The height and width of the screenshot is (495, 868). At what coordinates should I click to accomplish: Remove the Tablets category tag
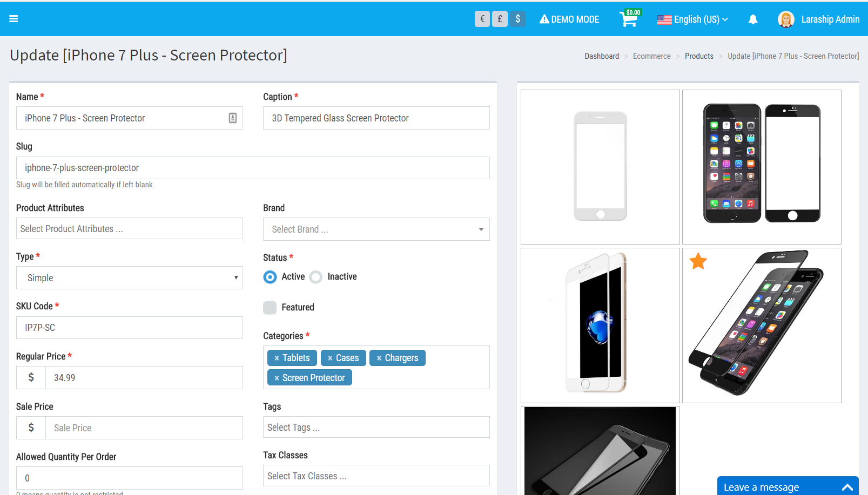277,358
